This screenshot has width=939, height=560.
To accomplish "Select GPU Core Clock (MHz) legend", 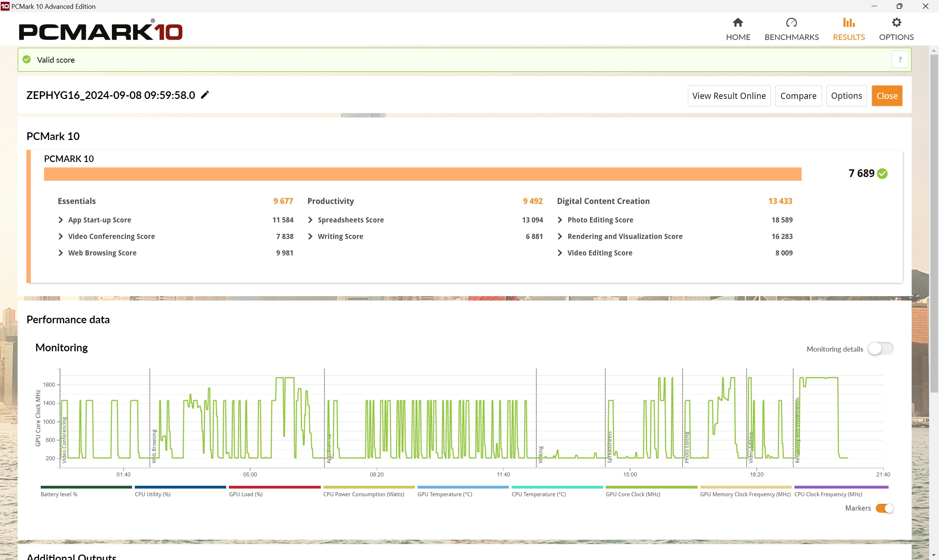I will 651,492.
